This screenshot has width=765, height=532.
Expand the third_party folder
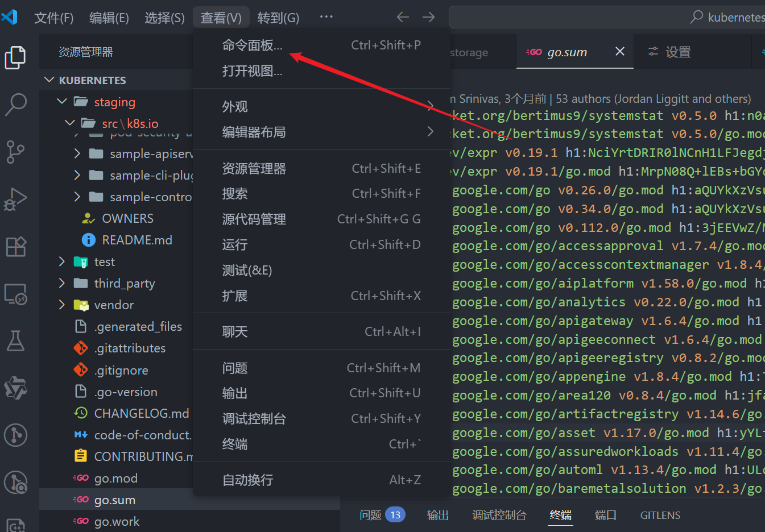62,283
